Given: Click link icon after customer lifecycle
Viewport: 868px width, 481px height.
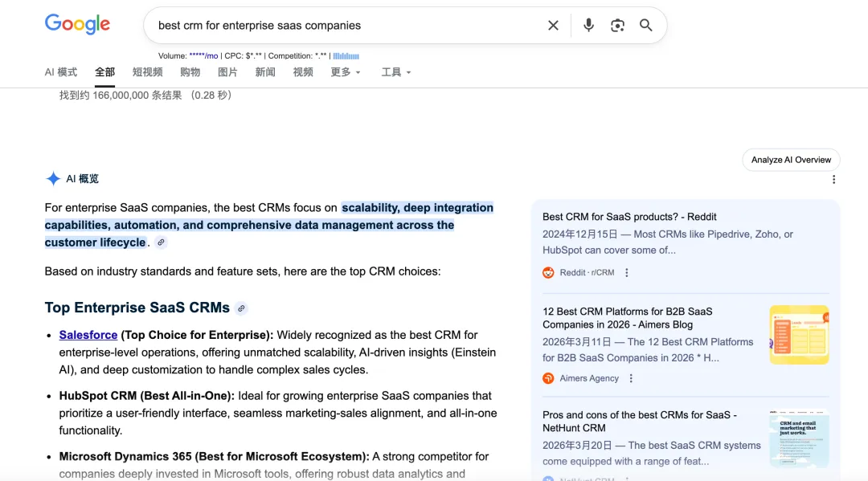Looking at the screenshot, I should pos(161,243).
